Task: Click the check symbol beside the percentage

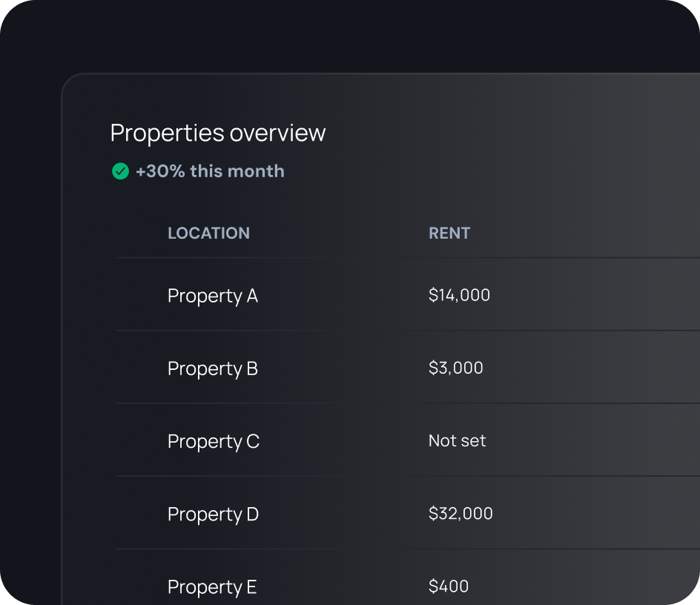Action: 121,171
